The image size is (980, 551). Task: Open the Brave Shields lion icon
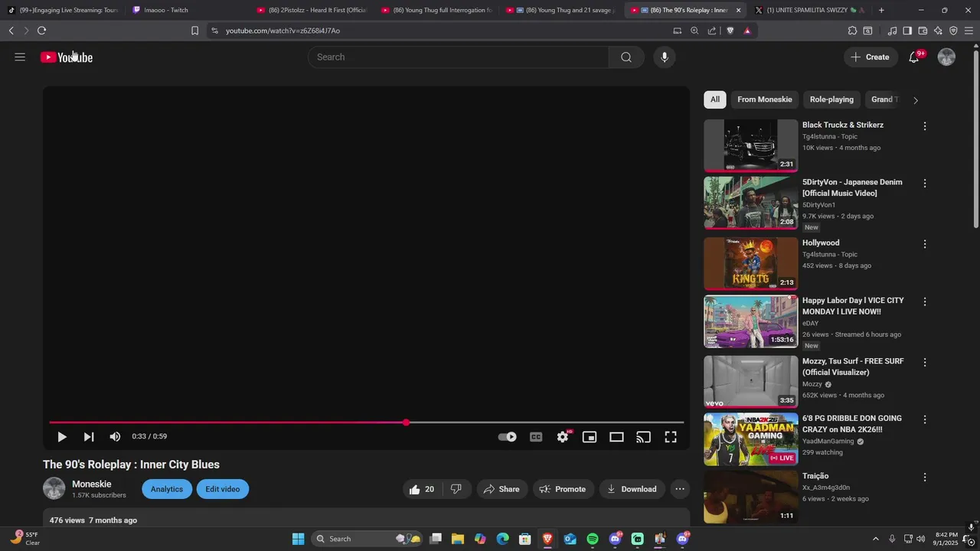(730, 31)
